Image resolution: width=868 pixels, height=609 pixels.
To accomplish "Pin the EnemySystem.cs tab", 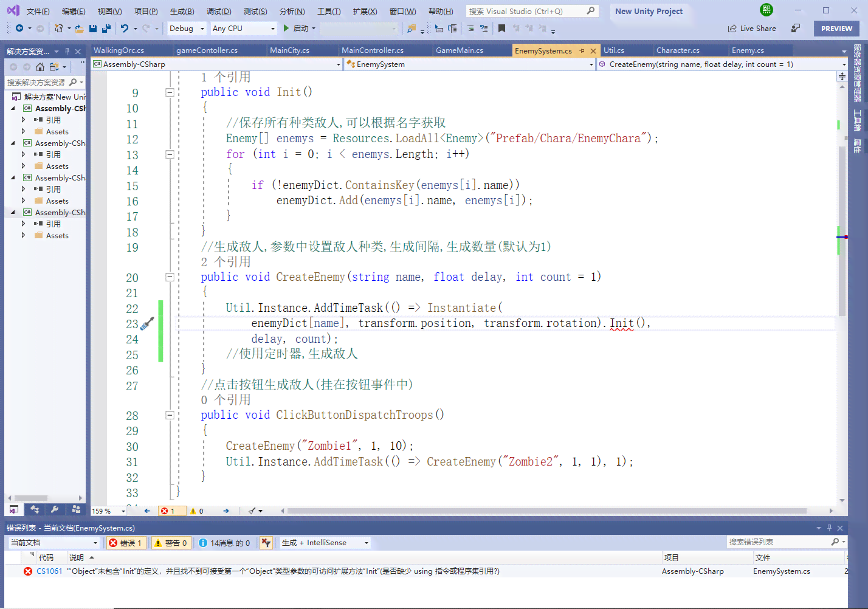I will pos(582,50).
